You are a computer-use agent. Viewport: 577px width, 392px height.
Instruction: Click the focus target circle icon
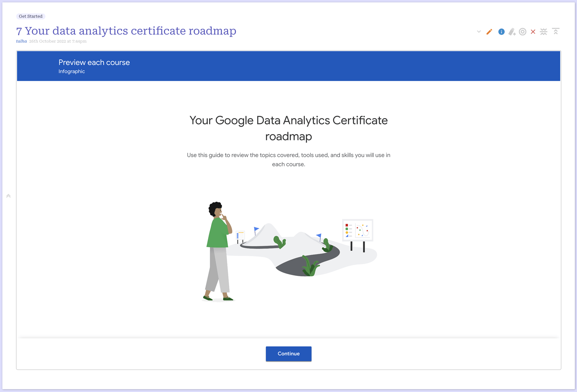point(523,32)
